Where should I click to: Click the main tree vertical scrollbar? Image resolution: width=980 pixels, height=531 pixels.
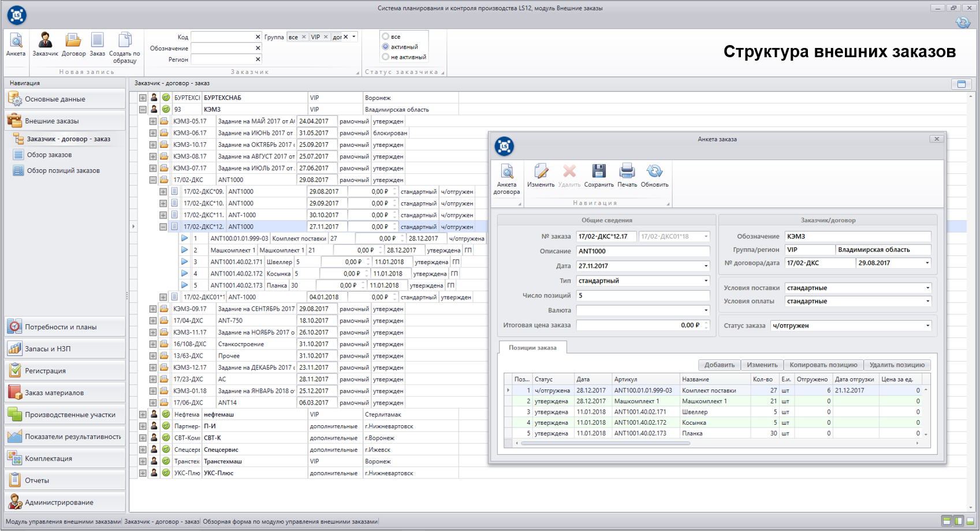(971, 302)
